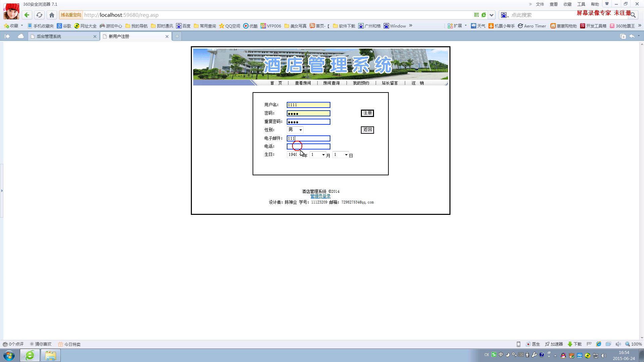Expand address bar history dropdown arrow
This screenshot has width=644, height=362.
(491, 15)
